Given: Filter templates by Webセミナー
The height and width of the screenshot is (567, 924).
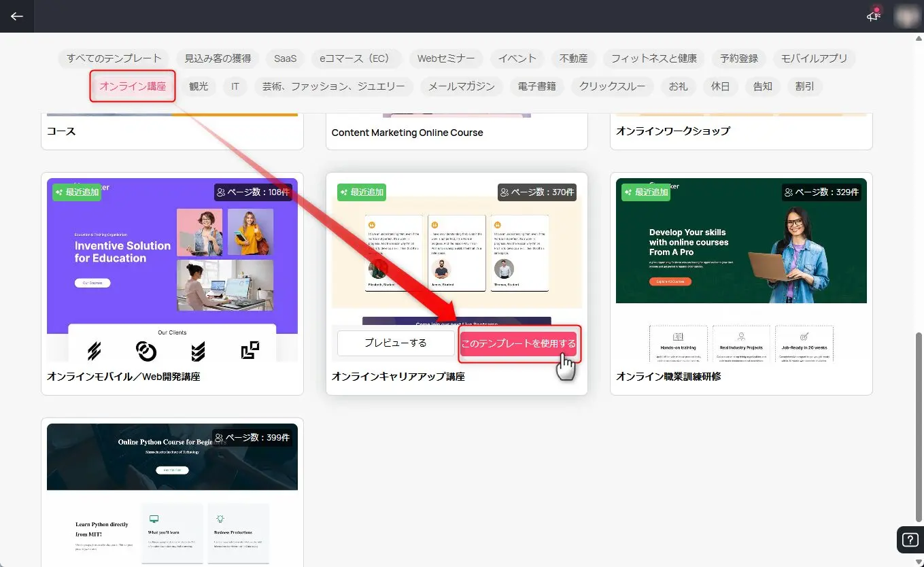Looking at the screenshot, I should point(445,58).
